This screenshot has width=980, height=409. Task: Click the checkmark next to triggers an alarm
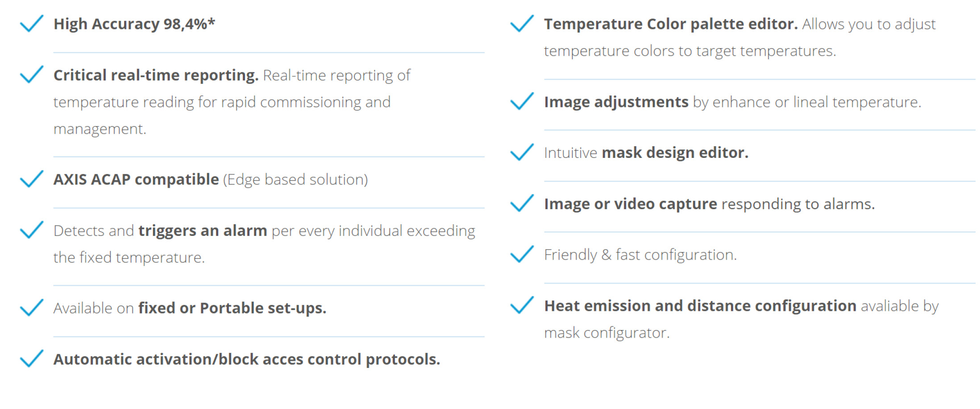32,230
